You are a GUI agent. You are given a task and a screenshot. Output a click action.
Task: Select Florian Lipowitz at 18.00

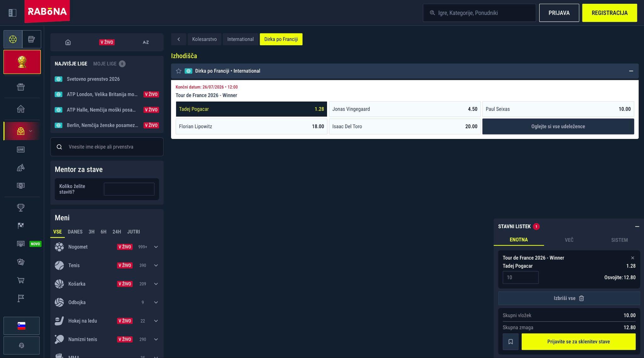[251, 126]
